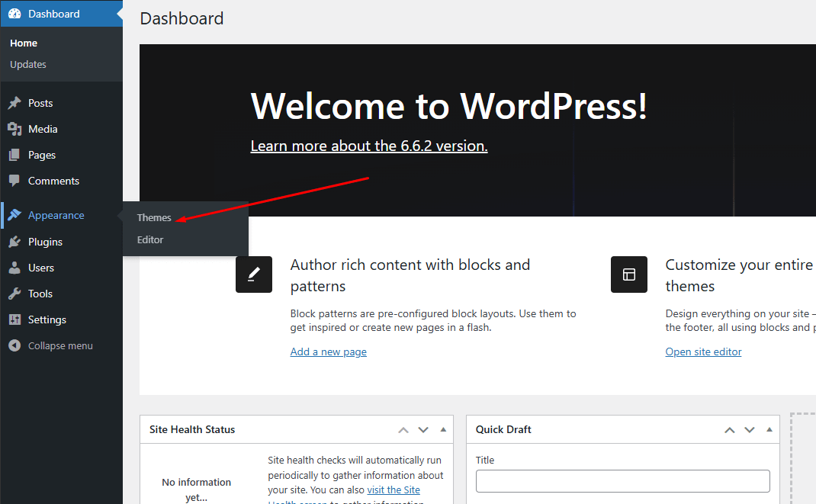Screen dimensions: 816x504
Task: Move Site Health Status panel down
Action: [x=423, y=430]
